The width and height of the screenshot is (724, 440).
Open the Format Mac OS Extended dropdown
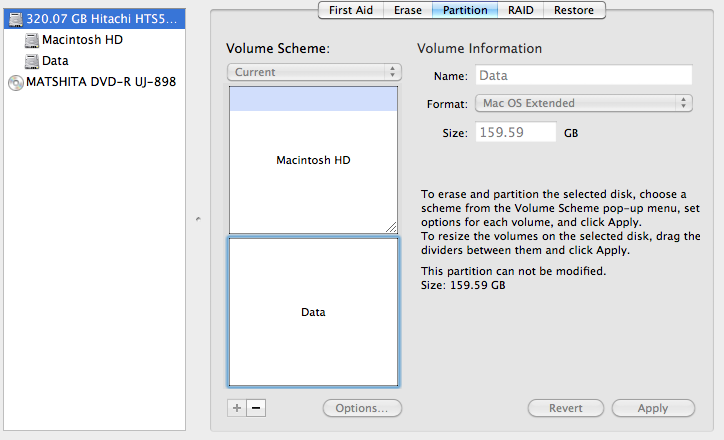coord(584,103)
